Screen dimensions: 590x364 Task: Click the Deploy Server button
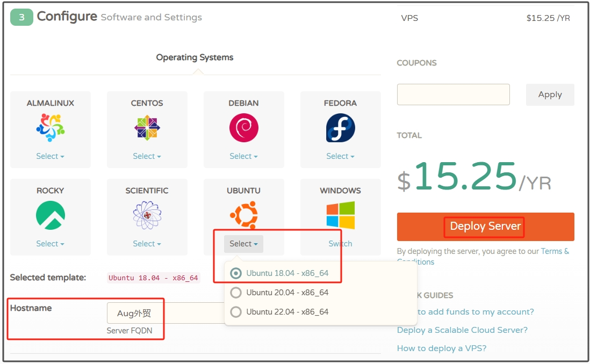485,227
